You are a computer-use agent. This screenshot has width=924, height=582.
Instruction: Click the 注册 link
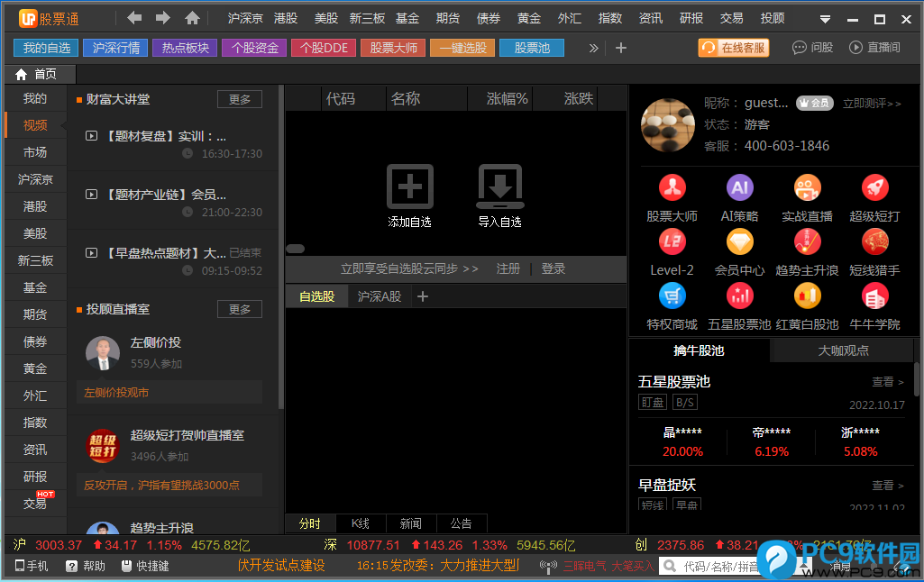(x=508, y=269)
